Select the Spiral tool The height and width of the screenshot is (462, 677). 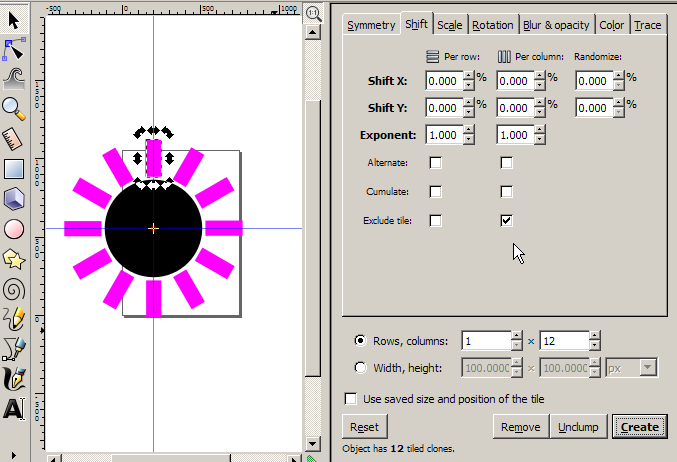click(14, 289)
